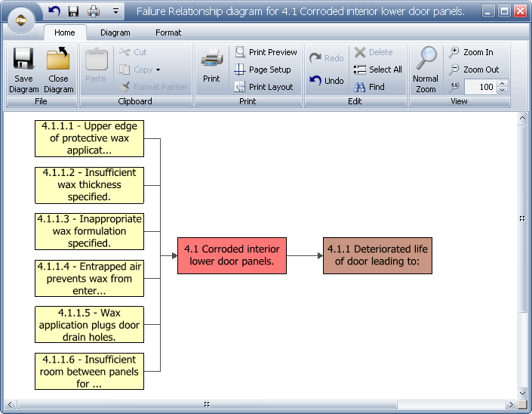Click Print Layout button

pos(263,87)
